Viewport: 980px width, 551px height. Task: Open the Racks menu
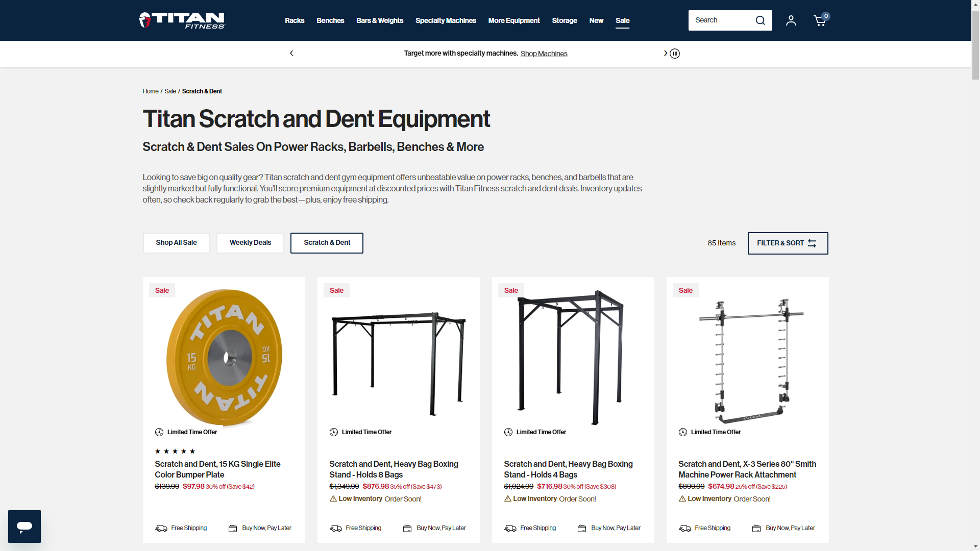295,20
